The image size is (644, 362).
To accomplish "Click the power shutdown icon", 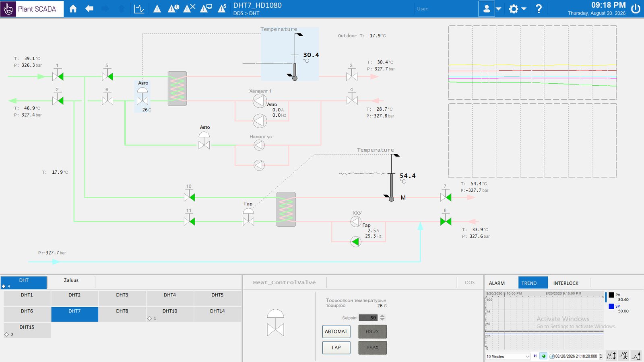I will click(x=636, y=9).
